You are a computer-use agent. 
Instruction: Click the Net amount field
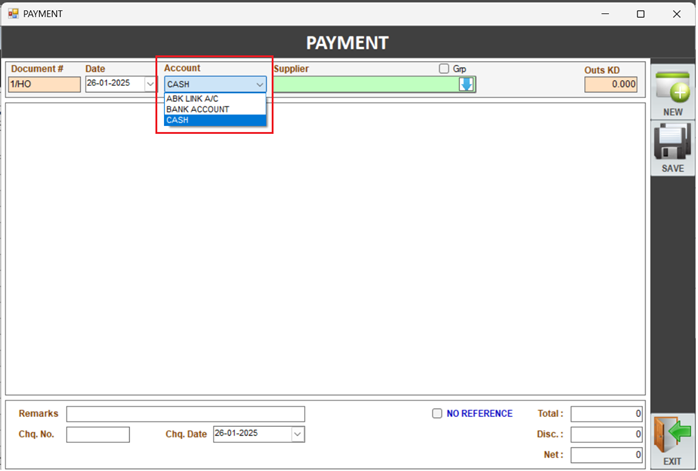tap(606, 455)
